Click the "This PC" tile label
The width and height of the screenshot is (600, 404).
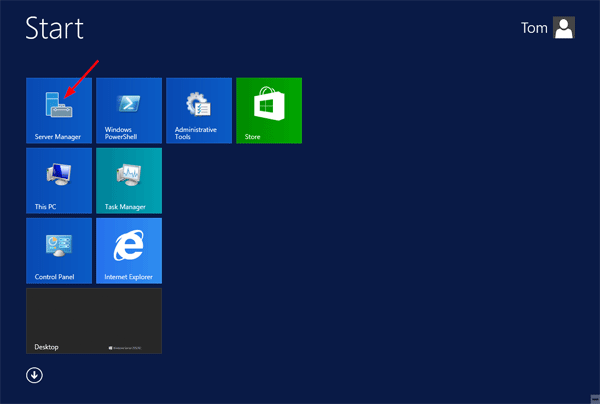click(x=47, y=207)
